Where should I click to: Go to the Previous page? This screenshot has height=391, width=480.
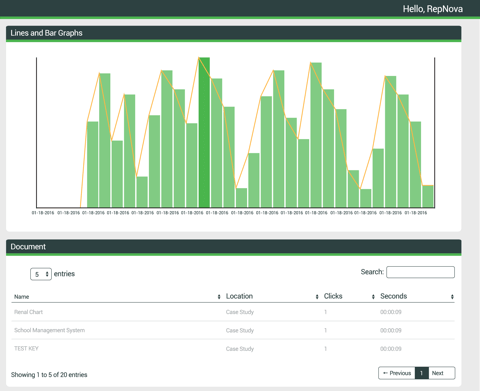tap(397, 373)
